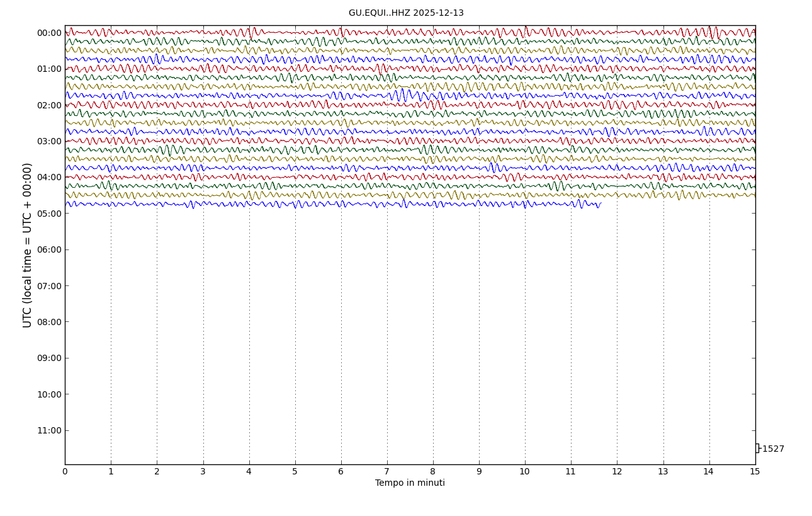Click the 08:00 hour tick label
Image resolution: width=812 pixels, height=516 pixels.
click(49, 322)
